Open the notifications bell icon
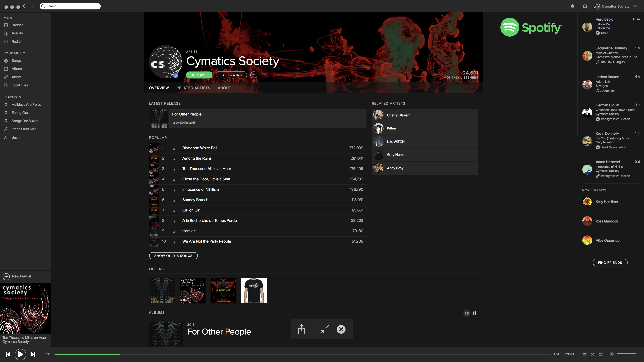644x362 pixels. pyautogui.click(x=572, y=6)
